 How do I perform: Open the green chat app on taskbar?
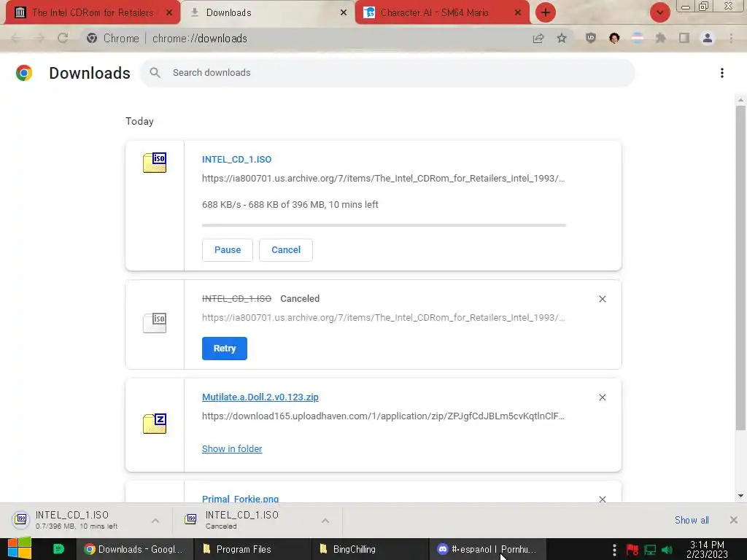58,549
